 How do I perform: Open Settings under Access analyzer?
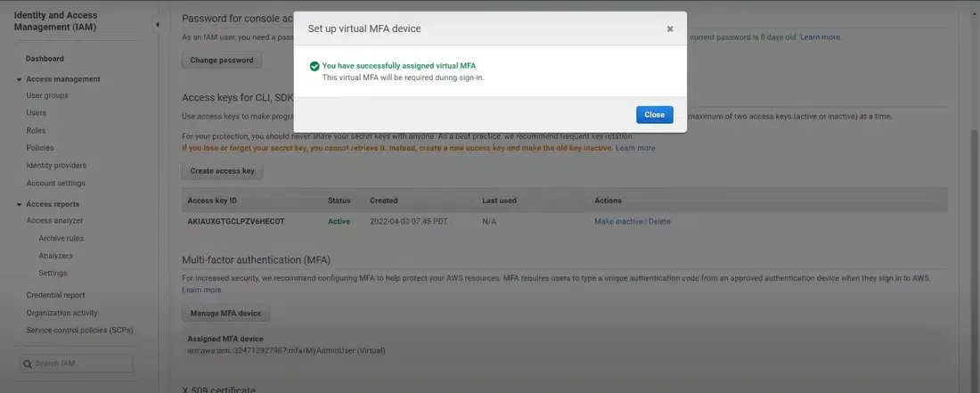[x=53, y=273]
